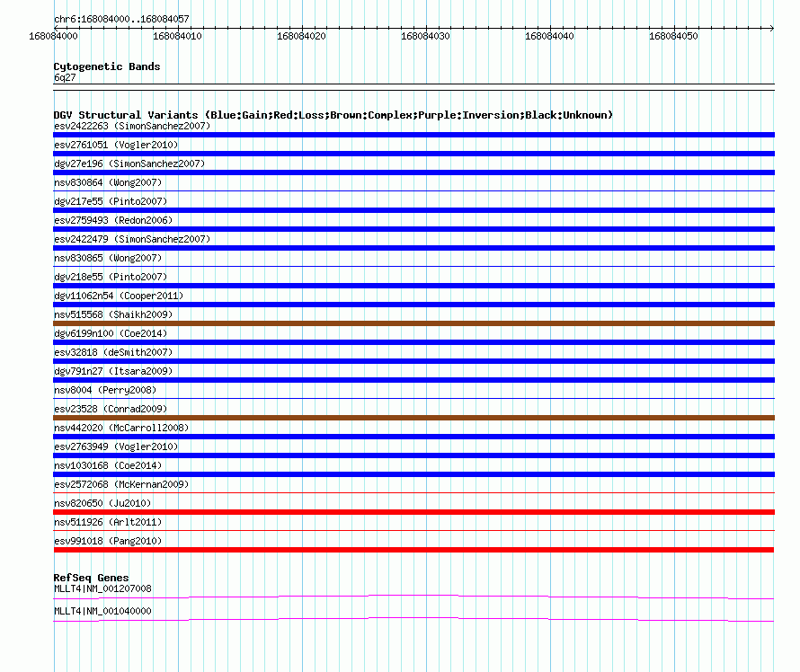Click the blue bar under esv2422263
800x672 pixels.
point(413,135)
